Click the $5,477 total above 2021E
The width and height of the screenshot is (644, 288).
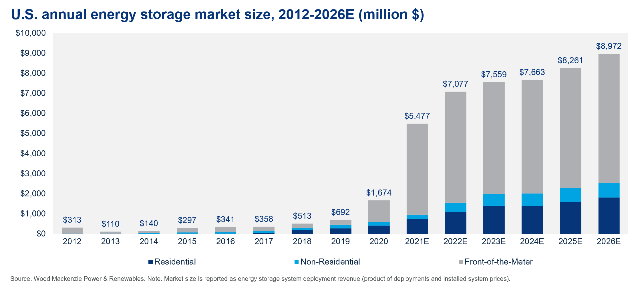coord(417,116)
